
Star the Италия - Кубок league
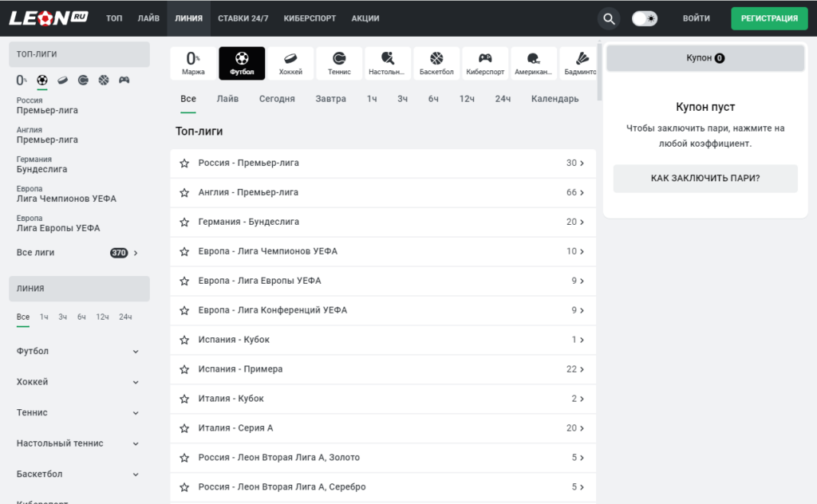(x=184, y=399)
